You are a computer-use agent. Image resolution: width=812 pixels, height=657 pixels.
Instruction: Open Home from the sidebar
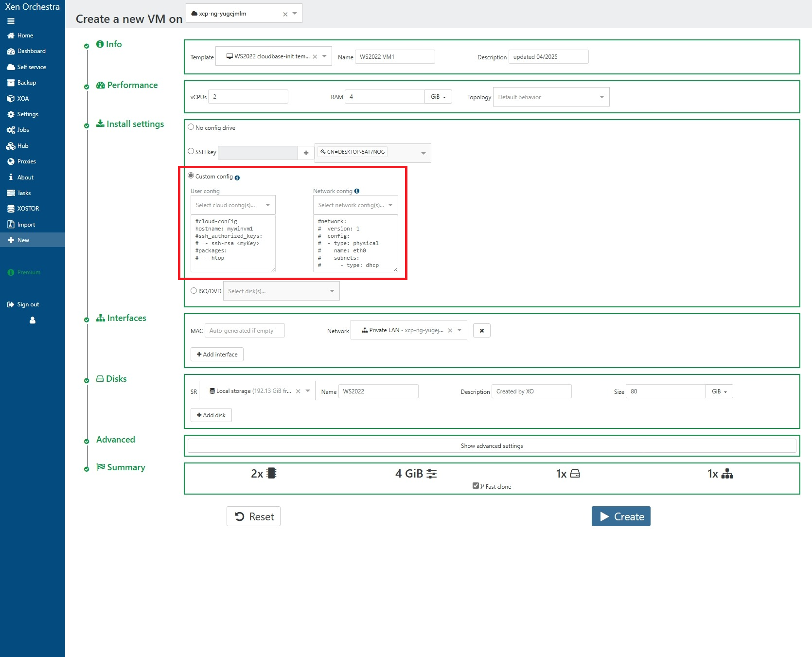[x=24, y=35]
